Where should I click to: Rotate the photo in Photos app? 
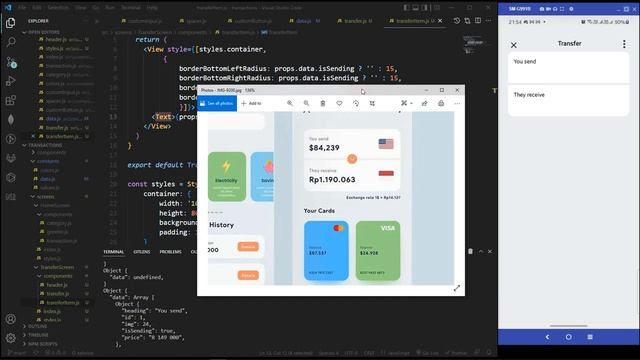(x=356, y=103)
